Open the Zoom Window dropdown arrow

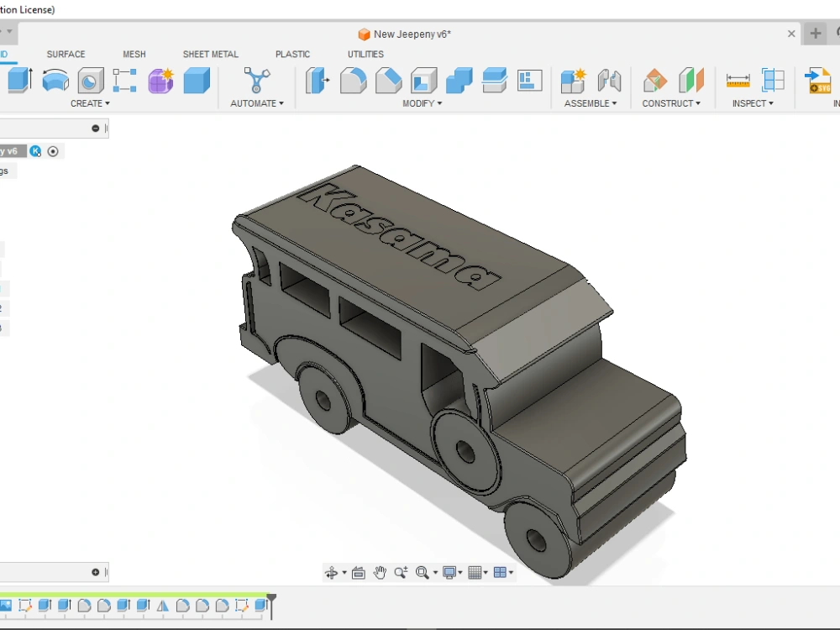435,573
